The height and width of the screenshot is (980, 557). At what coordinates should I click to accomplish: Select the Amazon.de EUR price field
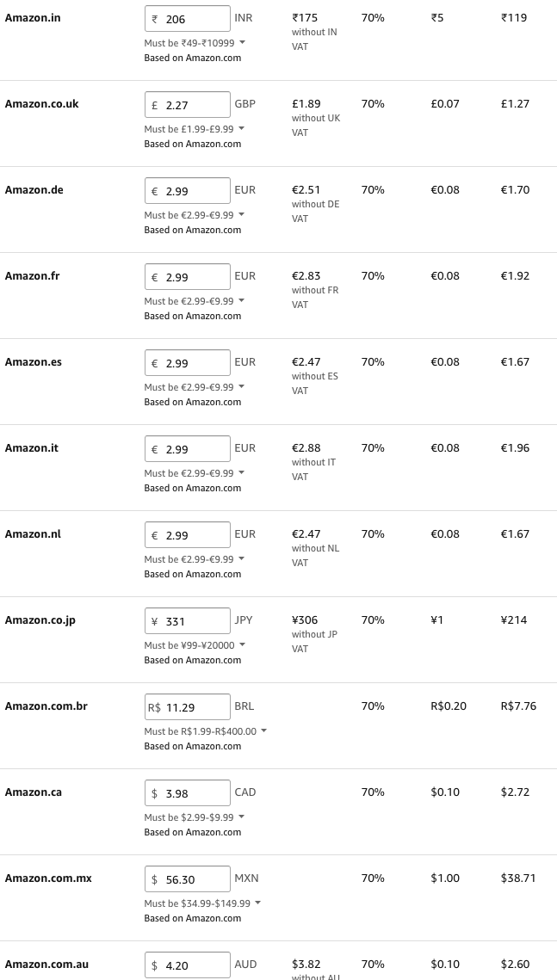coord(188,190)
